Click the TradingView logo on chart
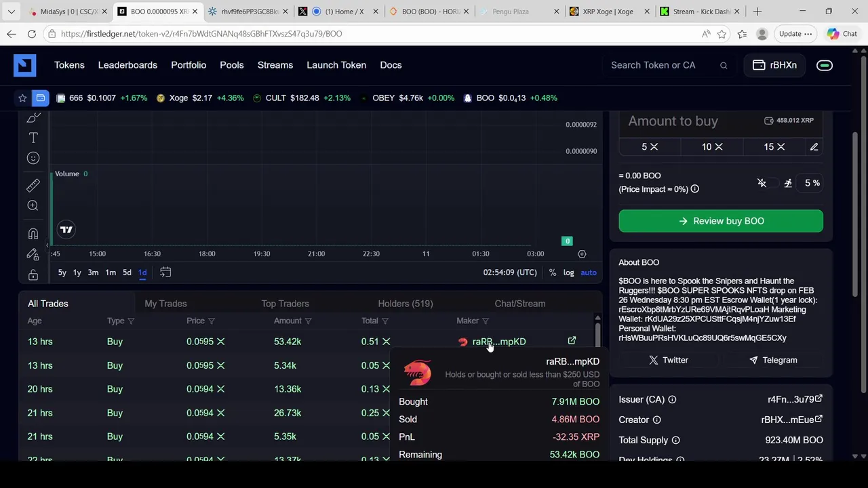868x488 pixels. click(x=66, y=230)
